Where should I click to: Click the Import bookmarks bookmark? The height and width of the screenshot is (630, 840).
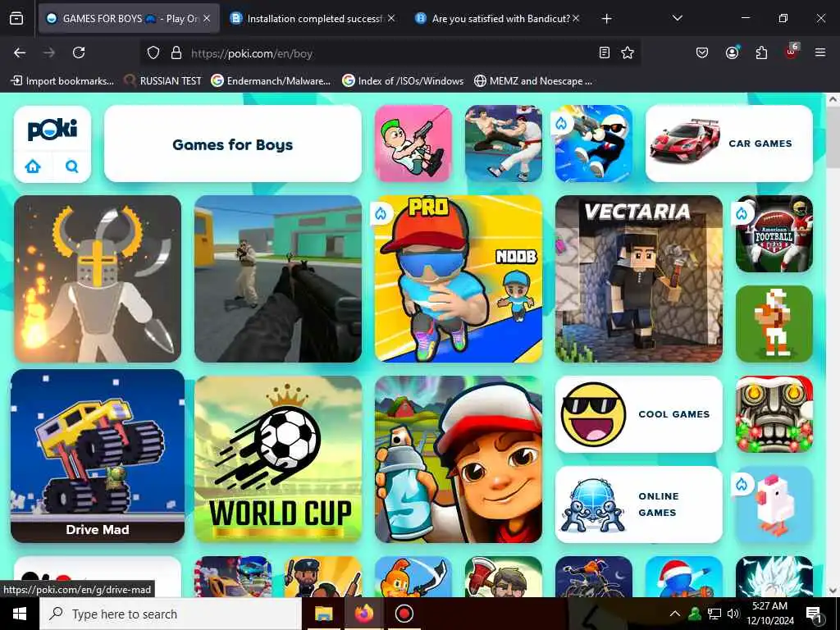62,81
